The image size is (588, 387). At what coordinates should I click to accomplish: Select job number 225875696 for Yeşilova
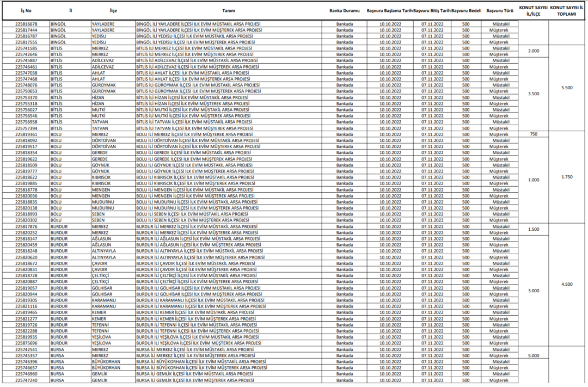tap(26, 343)
